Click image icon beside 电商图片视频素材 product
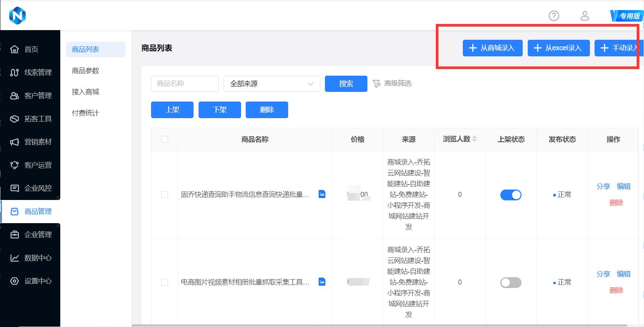This screenshot has height=327, width=644. pos(322,282)
